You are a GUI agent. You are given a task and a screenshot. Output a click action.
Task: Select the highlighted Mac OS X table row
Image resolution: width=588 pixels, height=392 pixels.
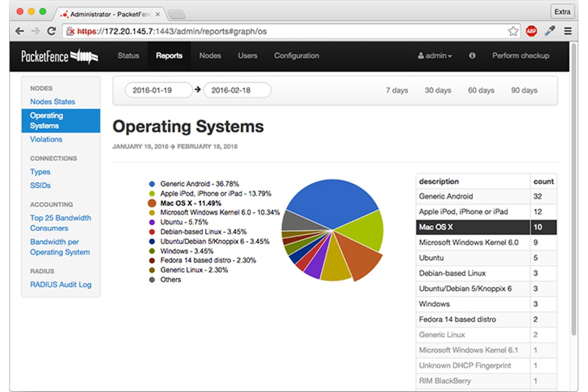[x=486, y=227]
